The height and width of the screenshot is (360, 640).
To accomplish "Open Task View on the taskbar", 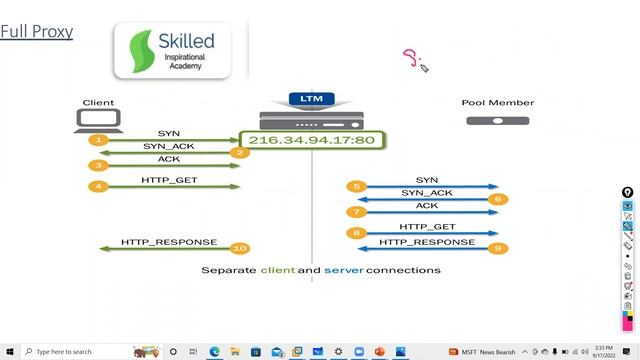I will 193,351.
